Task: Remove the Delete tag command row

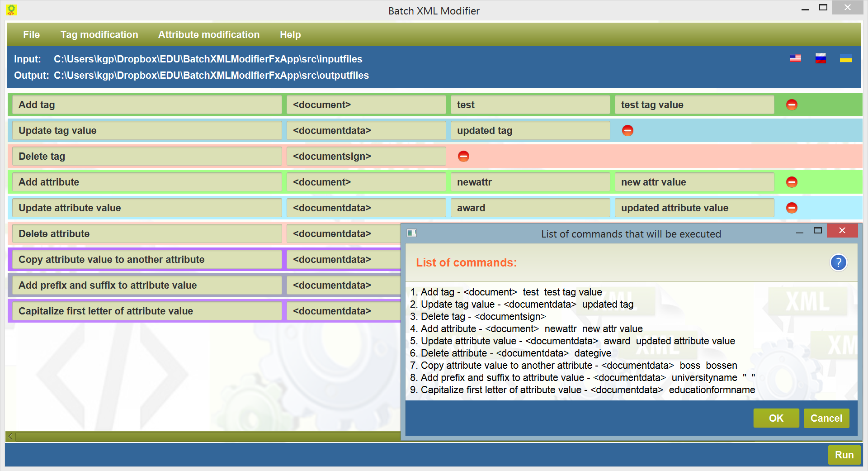Action: tap(463, 156)
